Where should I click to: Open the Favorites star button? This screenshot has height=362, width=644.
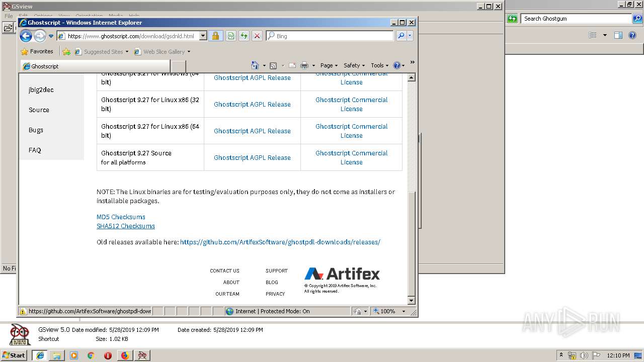click(37, 51)
